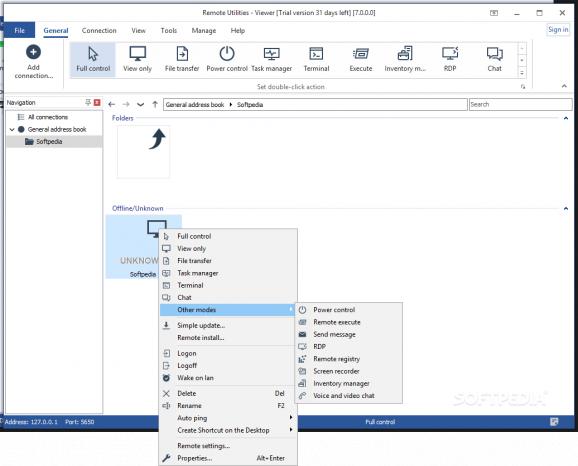
Task: Choose Remote execute in submenu
Action: 349,322
